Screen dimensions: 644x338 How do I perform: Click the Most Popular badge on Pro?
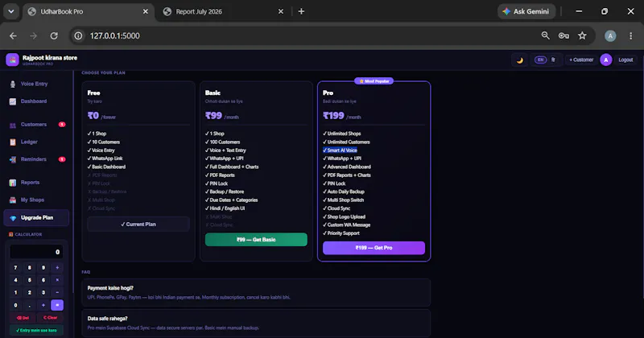(374, 81)
